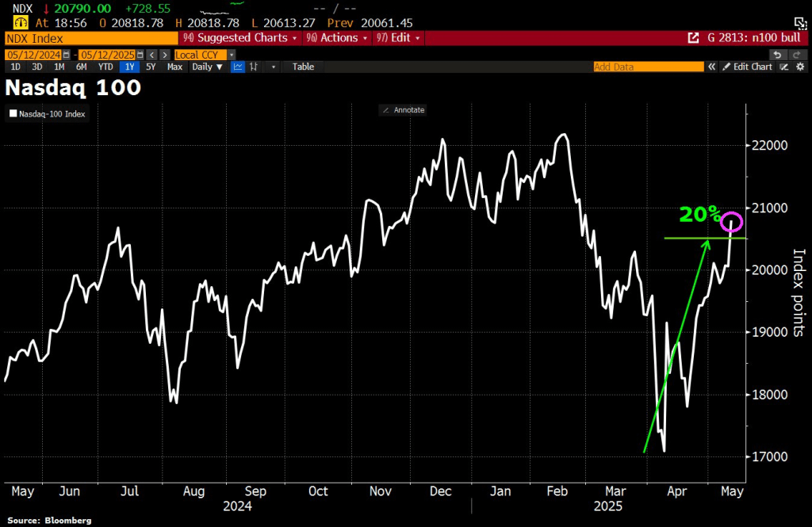Viewport: 812px width, 527px height.
Task: Open the Suggested Charts menu
Action: point(239,37)
